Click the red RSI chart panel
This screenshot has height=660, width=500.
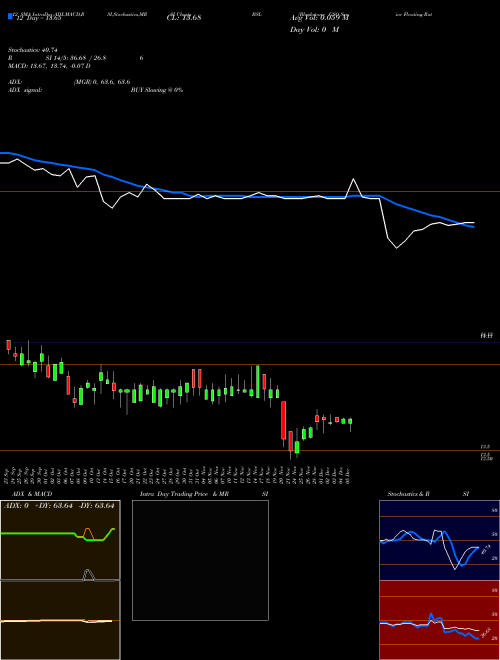[439, 620]
